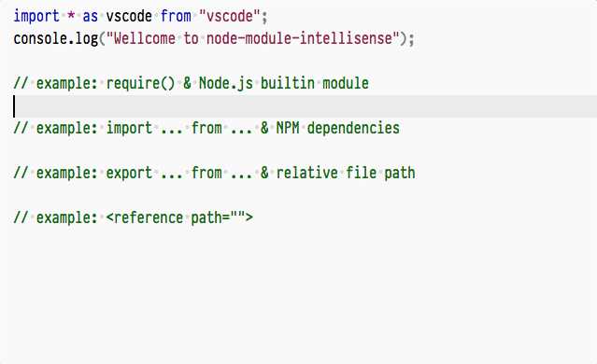Screen dimensions: 597x364
Task: Place cursor on the asterisk in import statement
Action: (x=71, y=16)
